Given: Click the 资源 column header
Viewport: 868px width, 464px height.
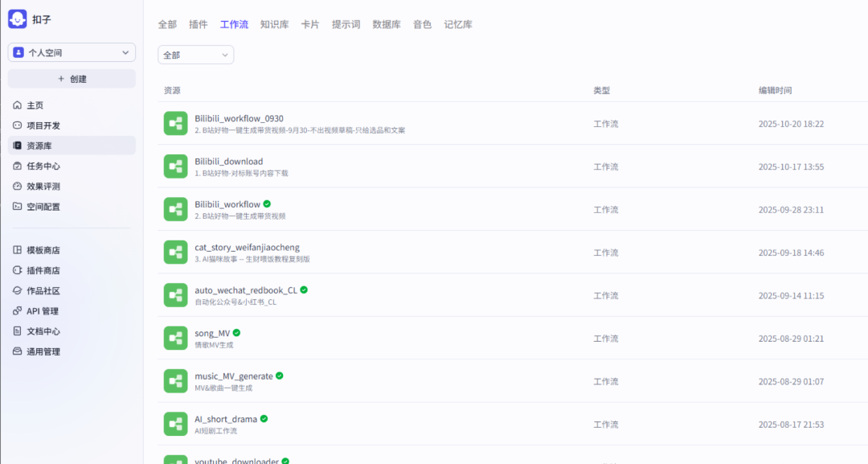Looking at the screenshot, I should coord(172,90).
